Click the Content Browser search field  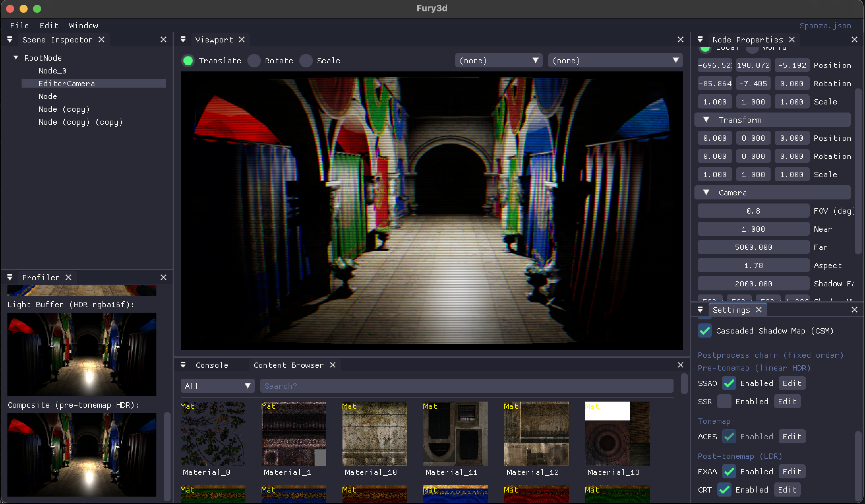(x=467, y=386)
